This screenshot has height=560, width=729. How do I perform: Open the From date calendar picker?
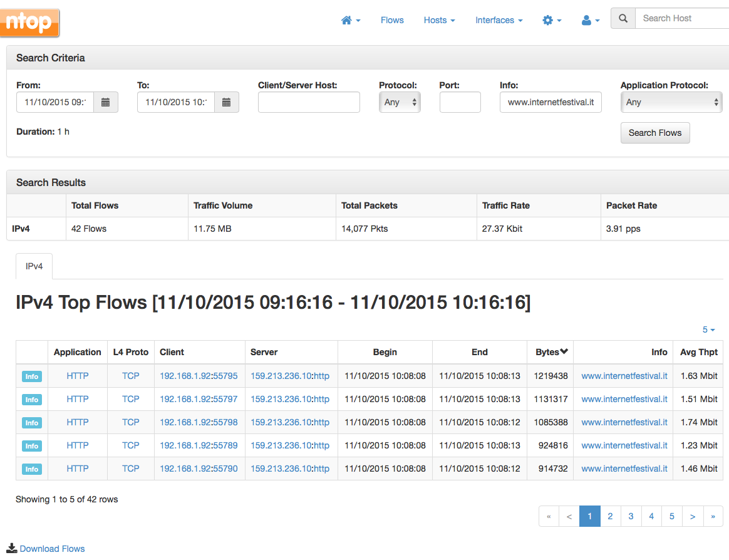coord(106,102)
